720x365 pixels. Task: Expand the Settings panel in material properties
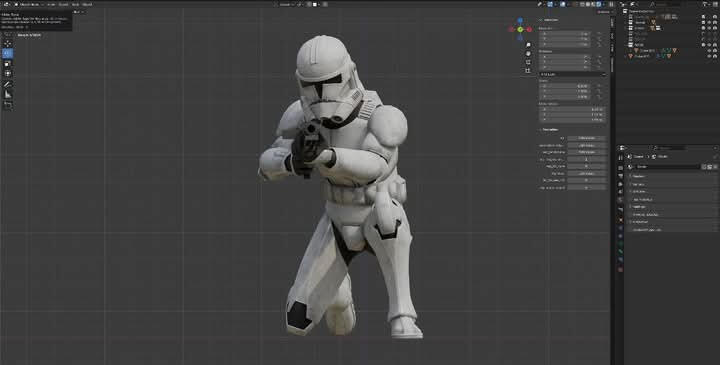coord(639,207)
